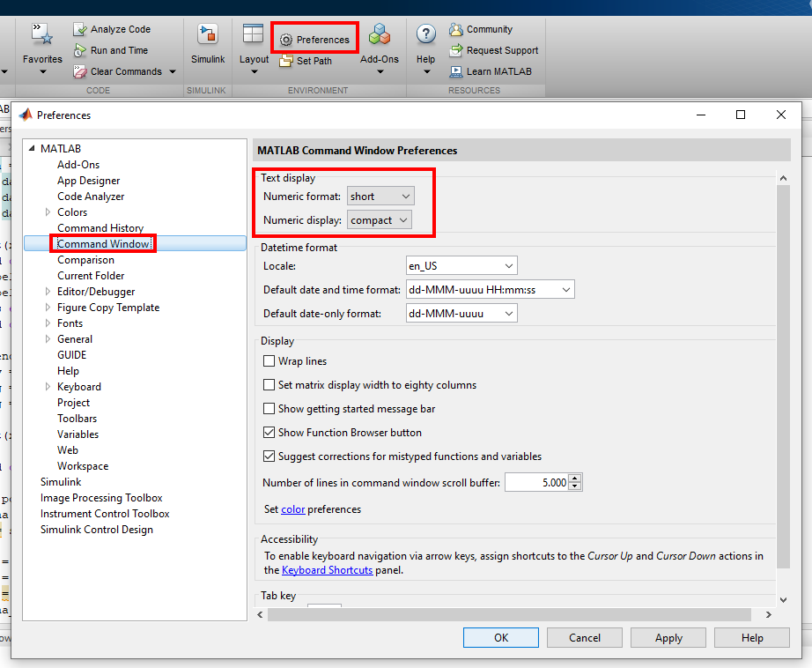The image size is (812, 668).
Task: Expand the Colors tree node
Action: coord(48,212)
